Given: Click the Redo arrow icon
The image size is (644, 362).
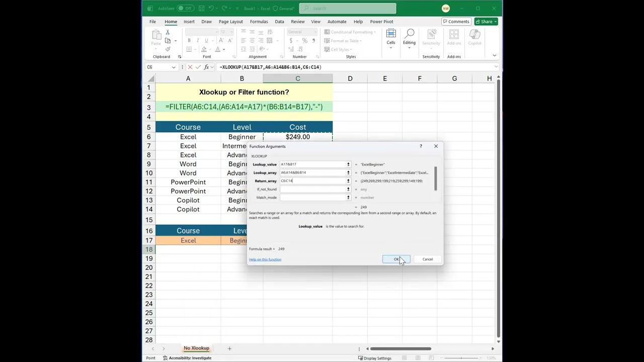Looking at the screenshot, I should pyautogui.click(x=224, y=9).
